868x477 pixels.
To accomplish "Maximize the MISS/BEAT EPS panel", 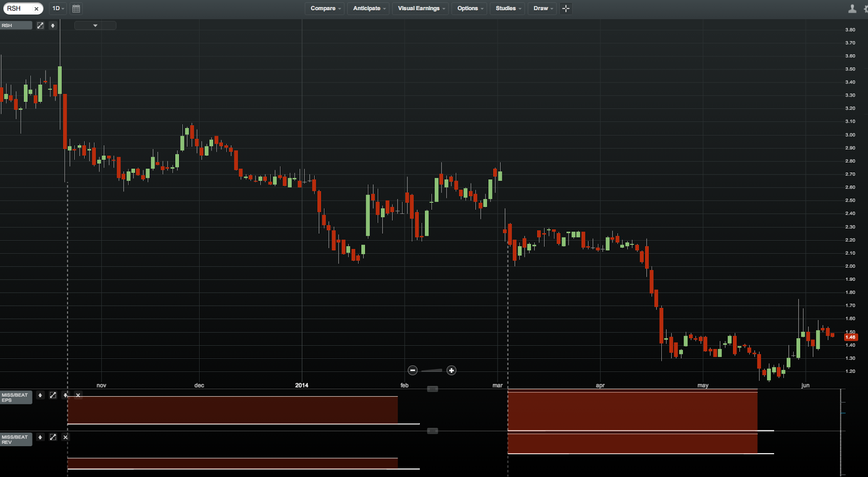I will click(53, 395).
